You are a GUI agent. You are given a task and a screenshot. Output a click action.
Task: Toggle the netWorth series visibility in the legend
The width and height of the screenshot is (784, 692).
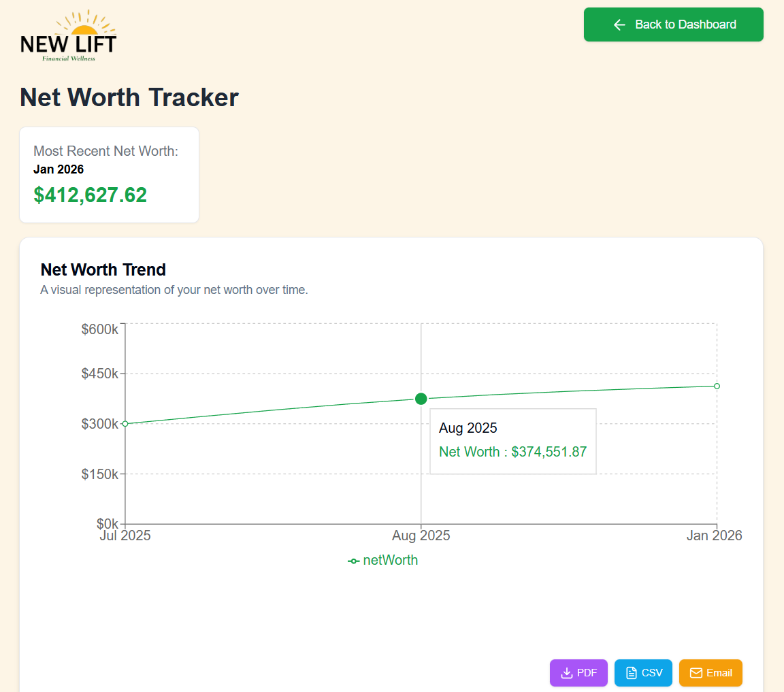(383, 560)
